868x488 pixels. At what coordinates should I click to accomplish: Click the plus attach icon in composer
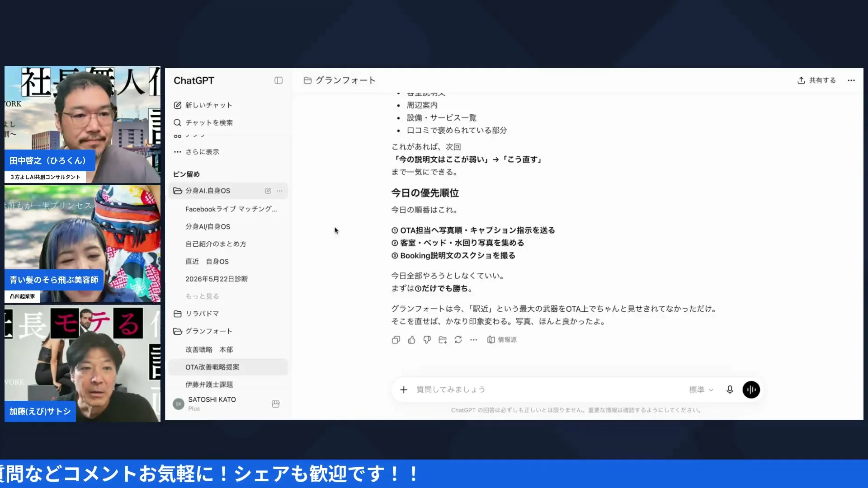pos(404,389)
